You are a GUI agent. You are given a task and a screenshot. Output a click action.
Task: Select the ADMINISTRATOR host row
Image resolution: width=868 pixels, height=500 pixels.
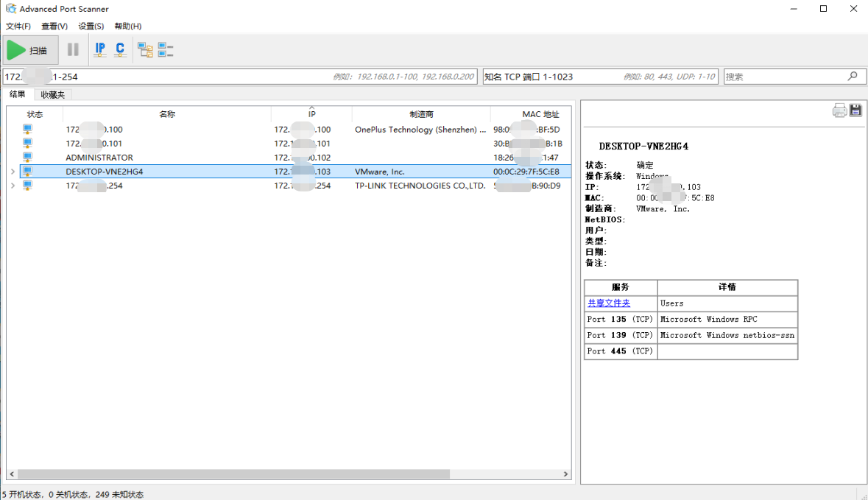coord(99,158)
